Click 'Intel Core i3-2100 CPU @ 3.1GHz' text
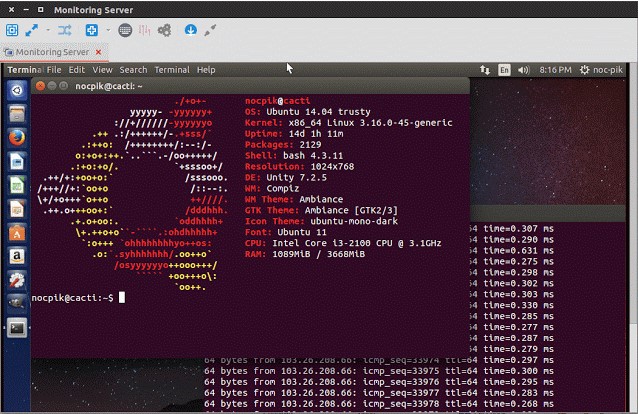The image size is (638, 414). click(356, 243)
